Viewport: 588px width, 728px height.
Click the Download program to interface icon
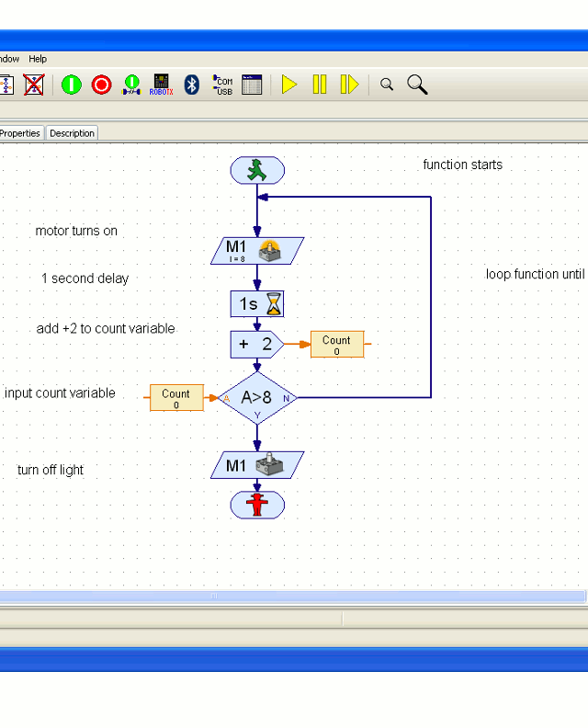[x=131, y=85]
